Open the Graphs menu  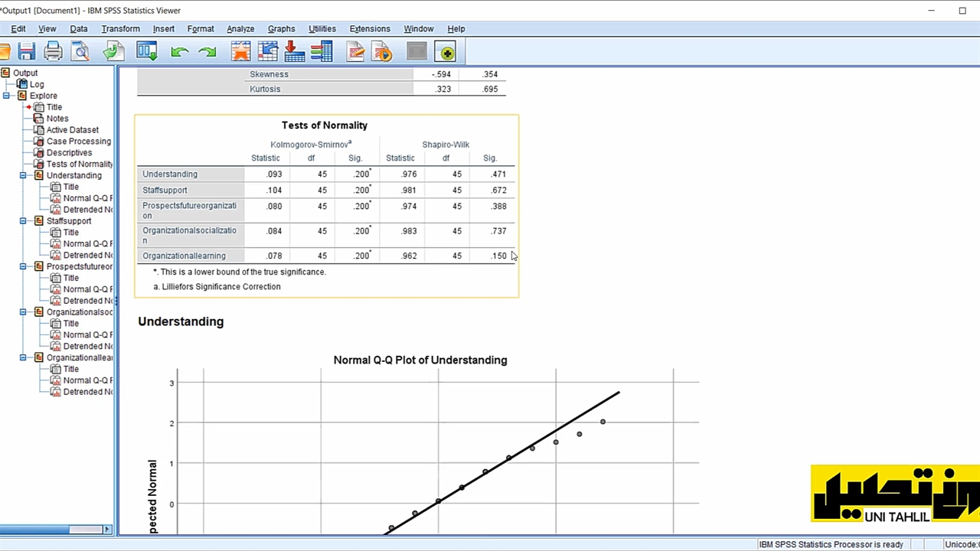click(281, 29)
